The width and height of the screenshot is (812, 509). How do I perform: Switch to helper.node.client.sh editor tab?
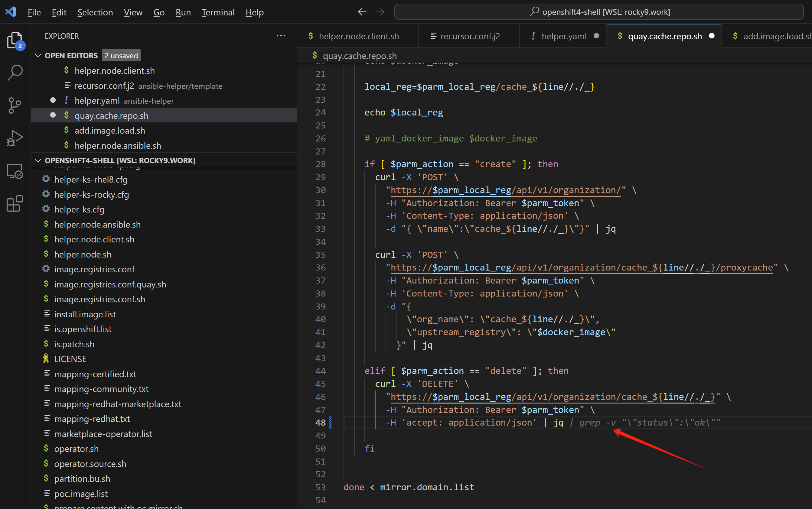(x=358, y=36)
